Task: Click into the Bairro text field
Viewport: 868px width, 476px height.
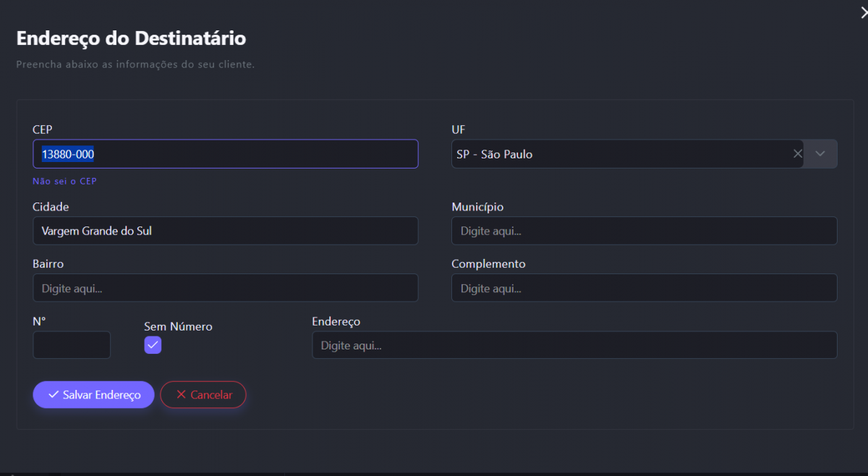Action: click(x=225, y=288)
